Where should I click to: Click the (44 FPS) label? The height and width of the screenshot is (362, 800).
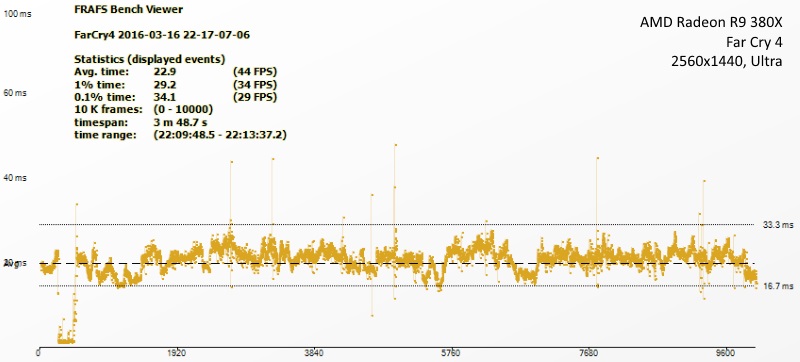[255, 71]
